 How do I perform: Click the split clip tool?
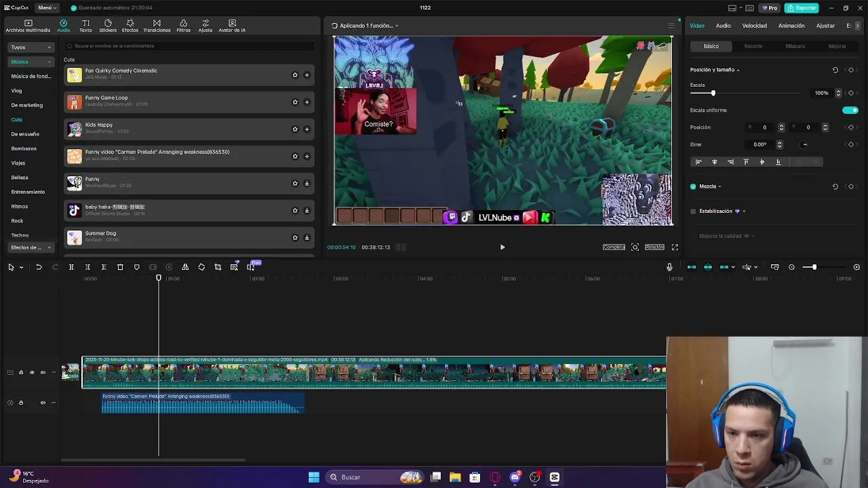71,267
